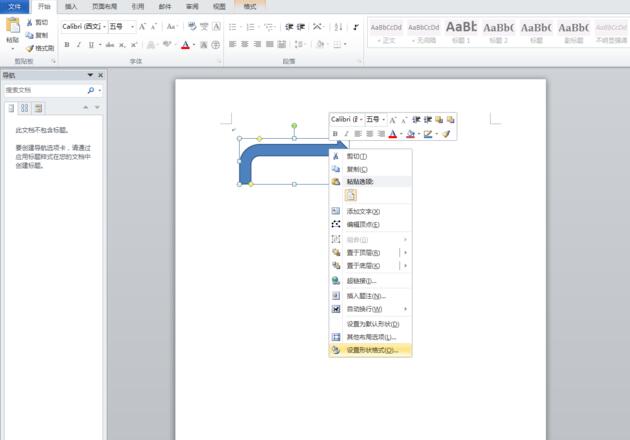The width and height of the screenshot is (630, 440).
Task: Click Align Left icon in ribbon paragraph group
Action: pos(232,44)
